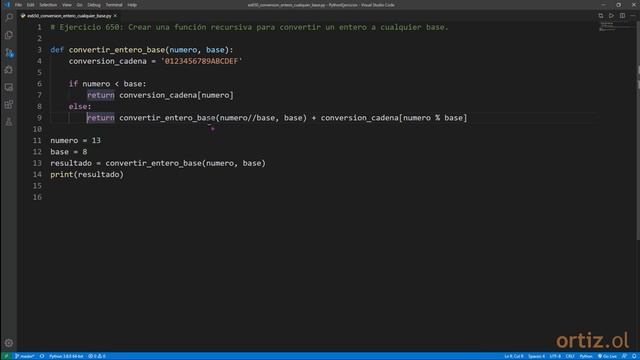Open the Debug menu
Viewport: 640px width, 360px height.
coord(94,5)
